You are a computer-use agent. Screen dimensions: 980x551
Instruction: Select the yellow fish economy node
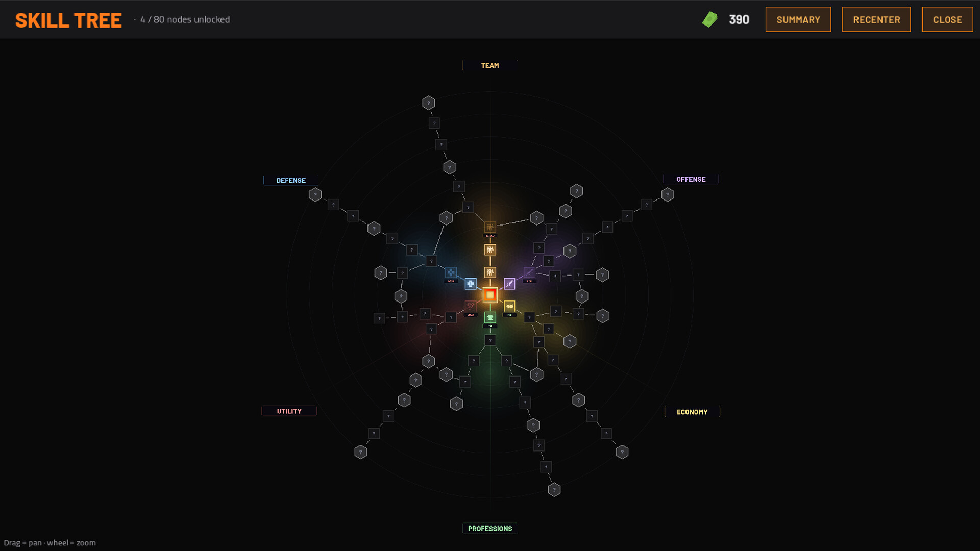point(509,306)
